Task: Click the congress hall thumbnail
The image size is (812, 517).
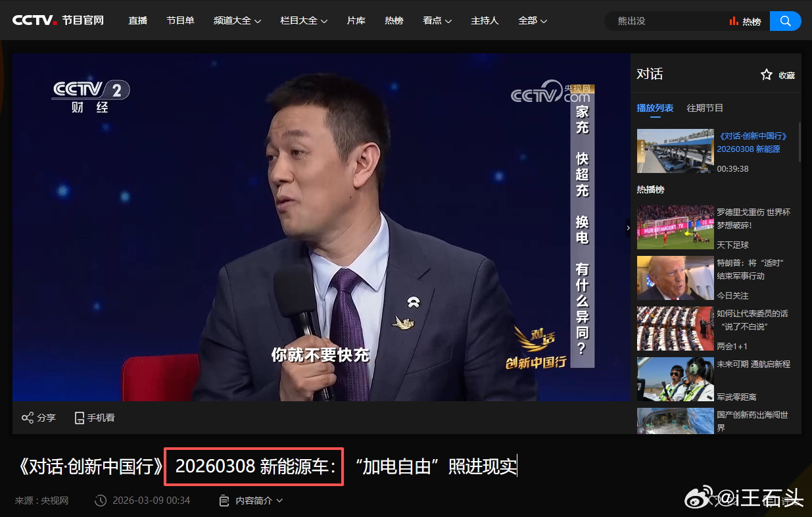Action: pos(675,328)
